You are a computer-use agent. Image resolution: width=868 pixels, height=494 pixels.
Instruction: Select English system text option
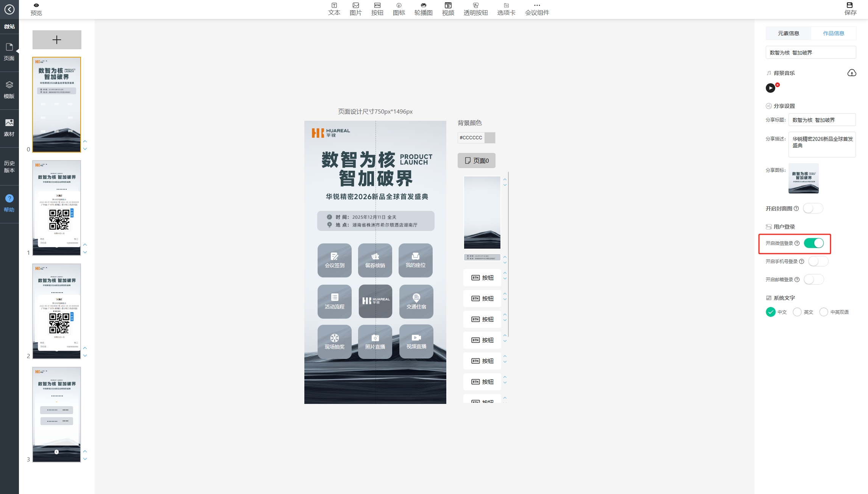[797, 312]
